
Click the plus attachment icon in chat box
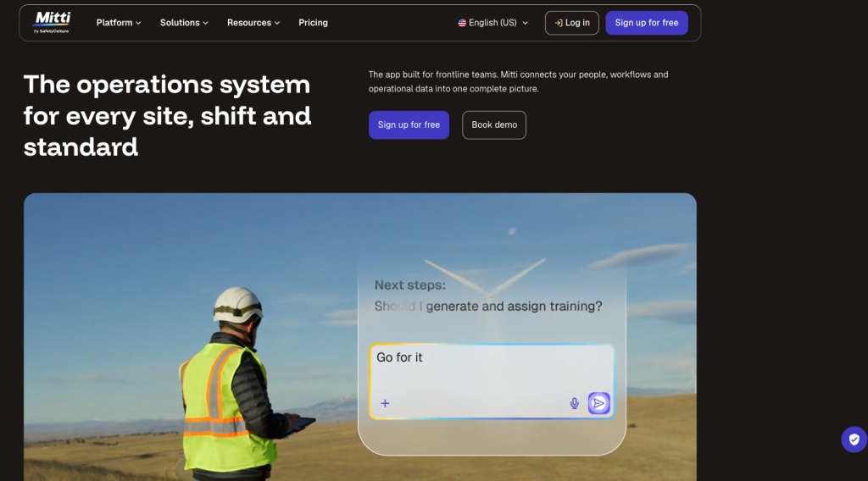coord(385,404)
